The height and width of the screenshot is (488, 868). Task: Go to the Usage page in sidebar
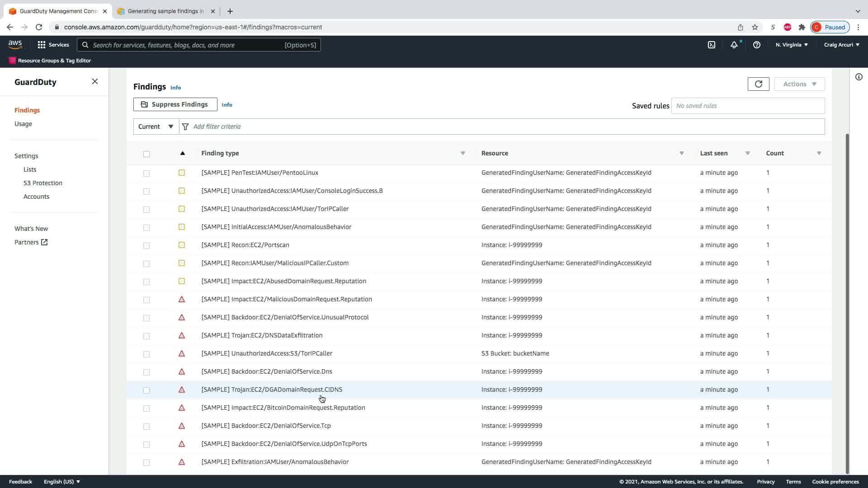(x=23, y=124)
